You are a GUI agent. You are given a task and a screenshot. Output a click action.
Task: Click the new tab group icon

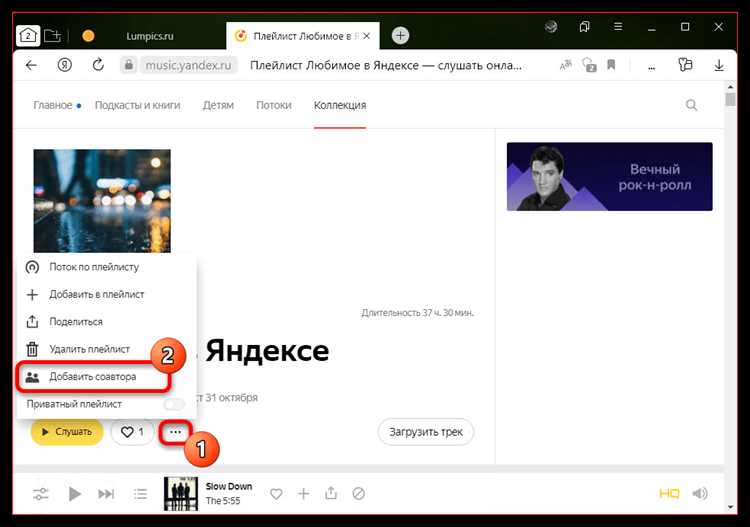(x=52, y=35)
